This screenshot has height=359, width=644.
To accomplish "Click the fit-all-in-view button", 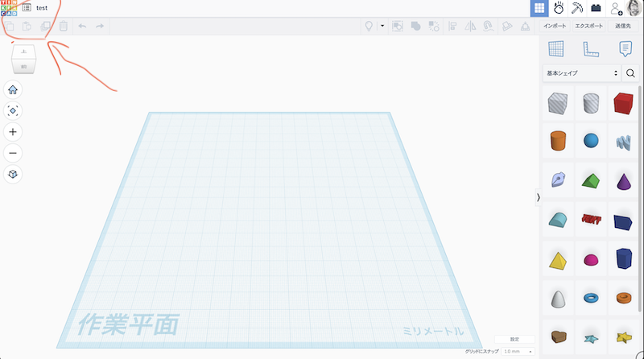I will click(x=13, y=110).
